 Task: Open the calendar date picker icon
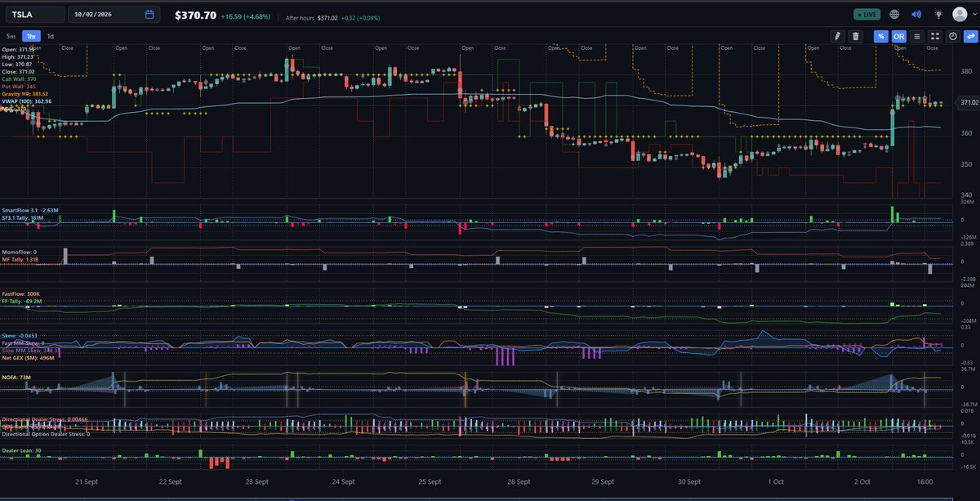coord(149,15)
